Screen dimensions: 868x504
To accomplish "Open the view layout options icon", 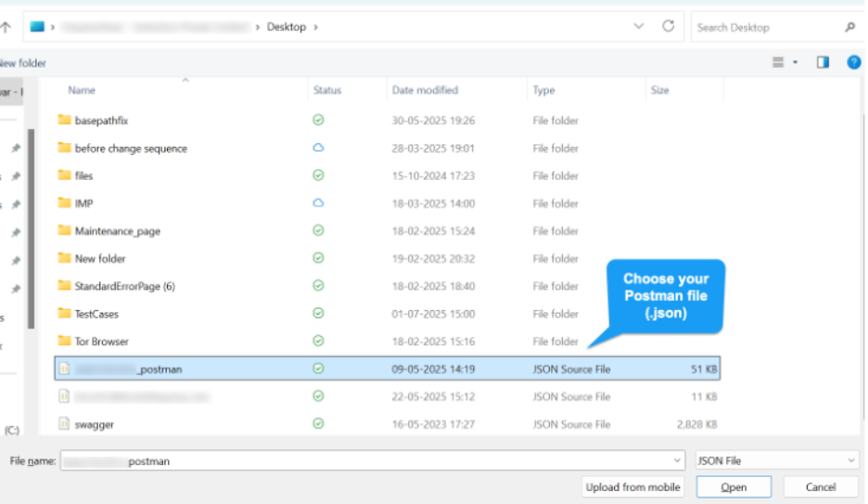I will (x=778, y=62).
